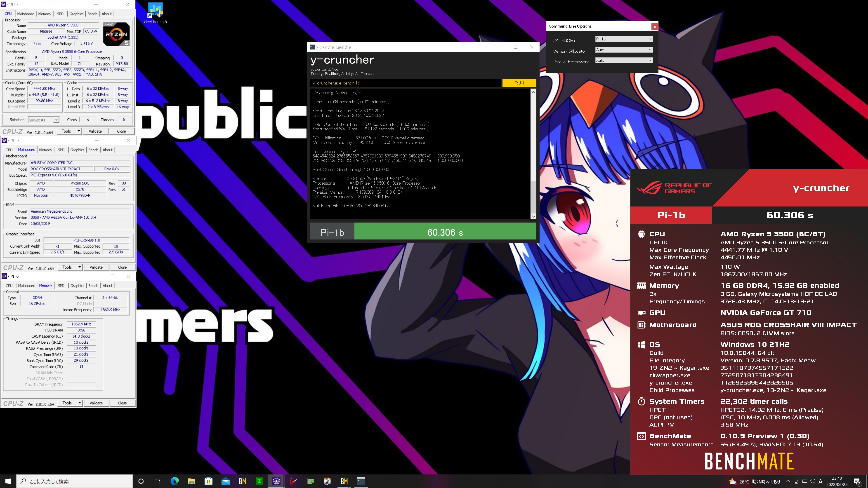This screenshot has width=868, height=488.
Task: Open the CATEGORY dropdown showing Pi-1b
Action: pyautogui.click(x=624, y=39)
